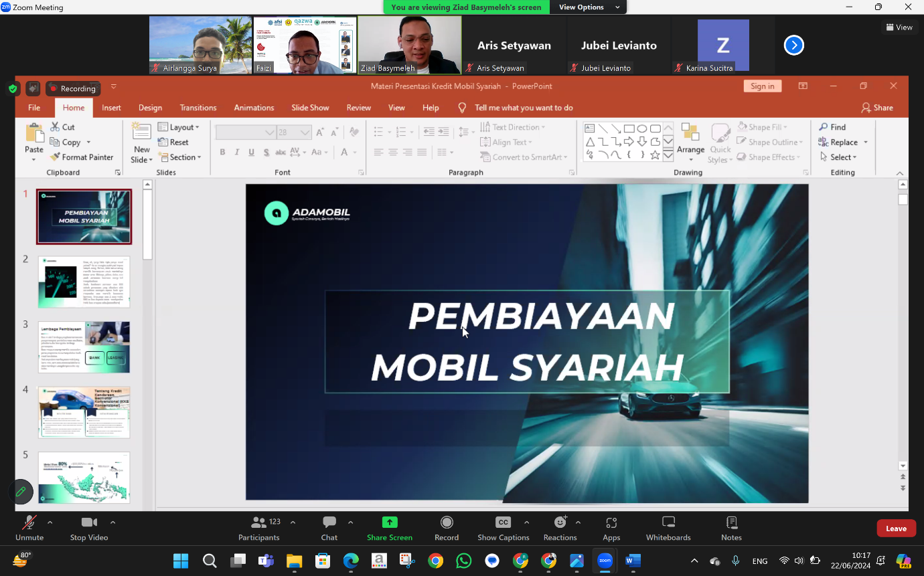Expand the View Options dropdown
Viewport: 924px width, 576px height.
click(588, 7)
